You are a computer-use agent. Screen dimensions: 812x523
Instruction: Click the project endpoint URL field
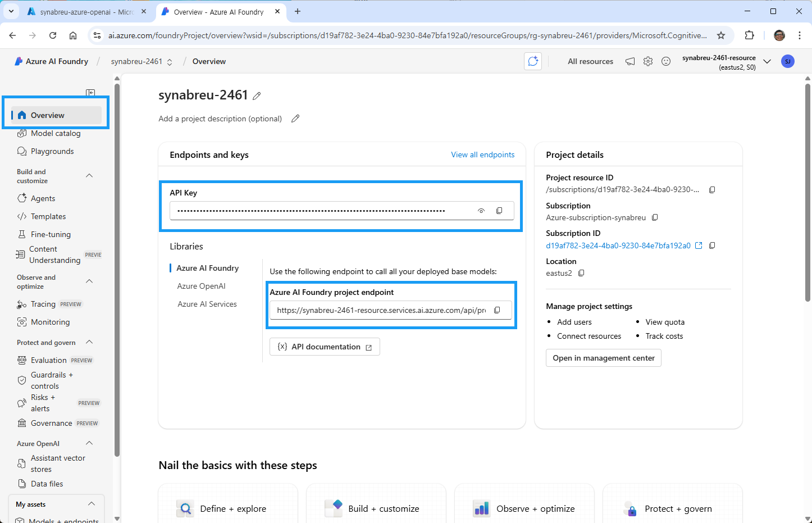pyautogui.click(x=390, y=310)
